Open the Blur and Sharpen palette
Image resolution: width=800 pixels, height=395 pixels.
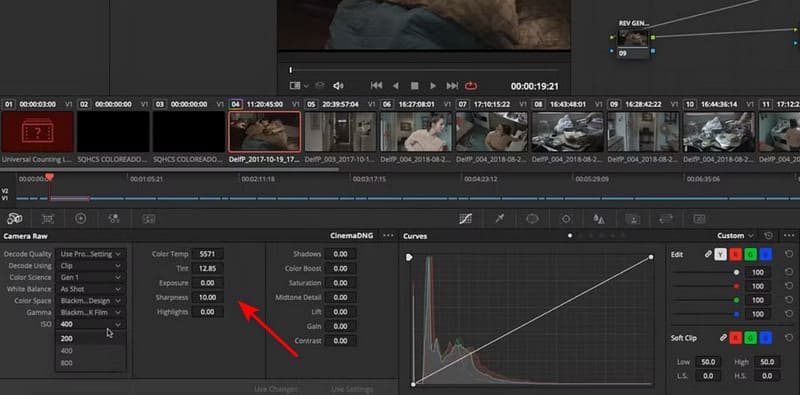pyautogui.click(x=599, y=219)
